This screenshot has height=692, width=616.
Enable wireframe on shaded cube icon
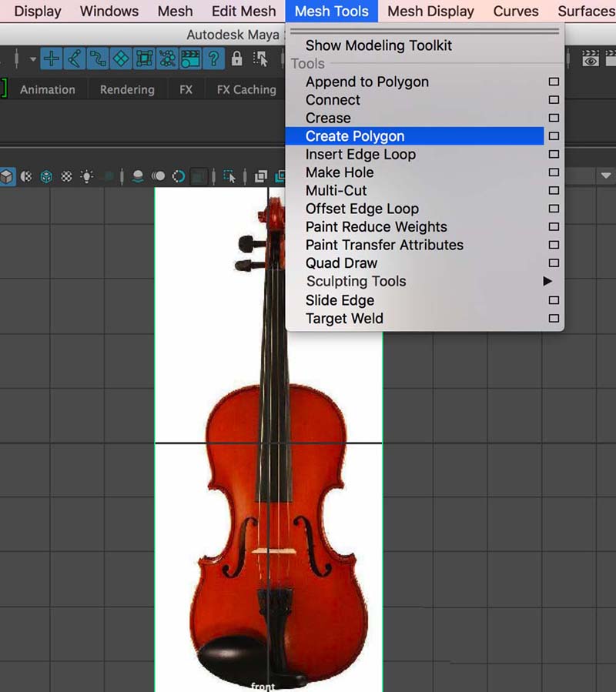(x=46, y=176)
